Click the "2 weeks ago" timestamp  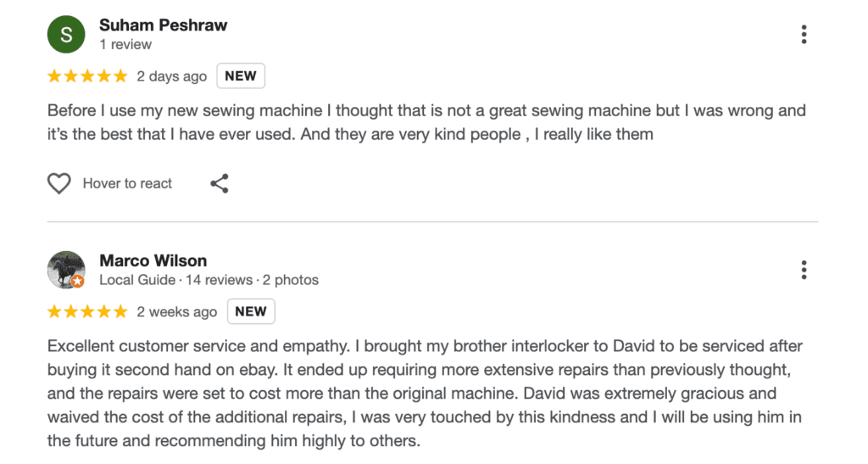coord(176,311)
